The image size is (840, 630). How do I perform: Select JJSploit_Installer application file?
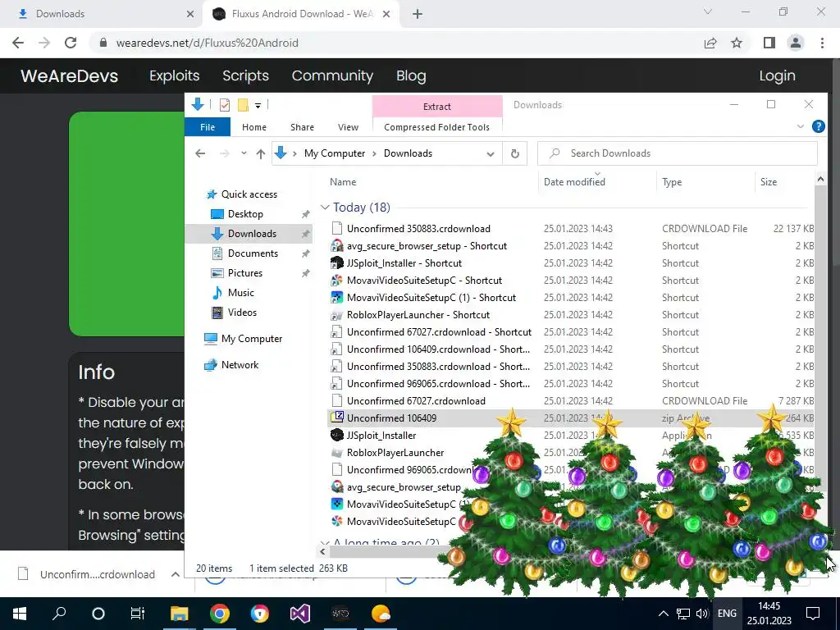tap(381, 435)
